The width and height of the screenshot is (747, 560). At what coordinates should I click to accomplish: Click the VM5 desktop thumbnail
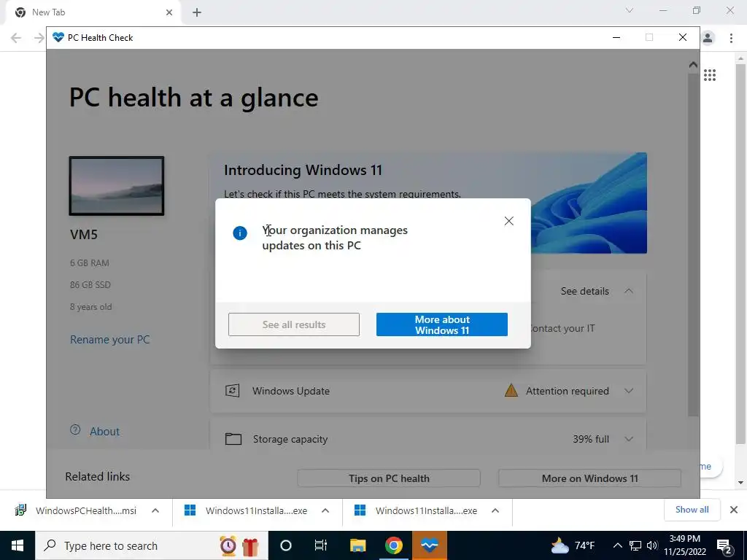pyautogui.click(x=117, y=186)
